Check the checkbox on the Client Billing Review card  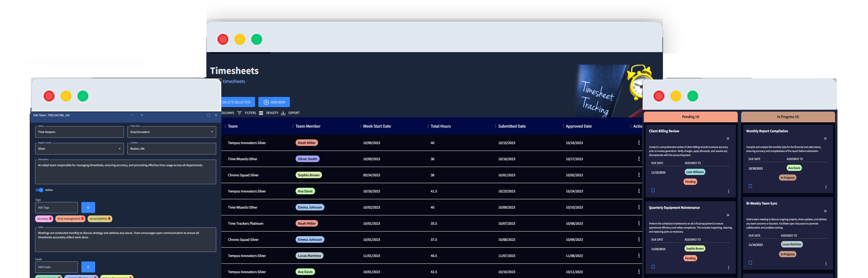click(653, 190)
